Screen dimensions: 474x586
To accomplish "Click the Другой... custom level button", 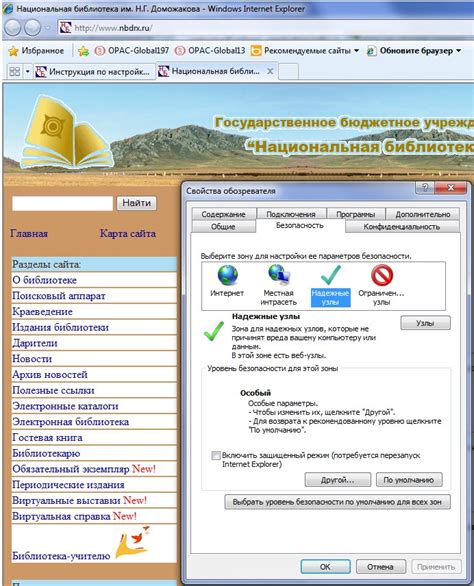I will tap(338, 480).
